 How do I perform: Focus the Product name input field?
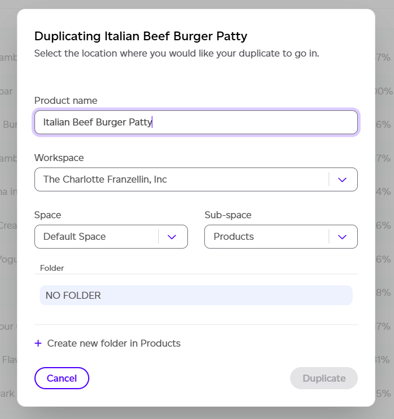pos(196,122)
